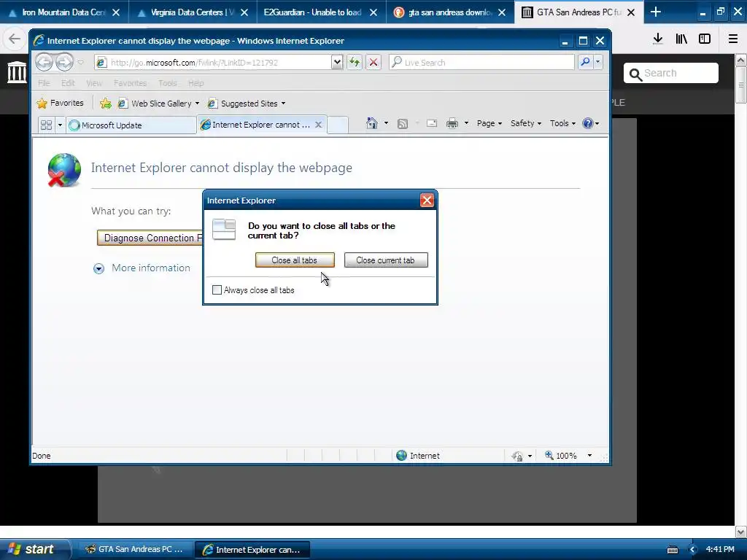This screenshot has width=747, height=560.
Task: Open the Firefox hamburger menu
Action: pos(733,39)
